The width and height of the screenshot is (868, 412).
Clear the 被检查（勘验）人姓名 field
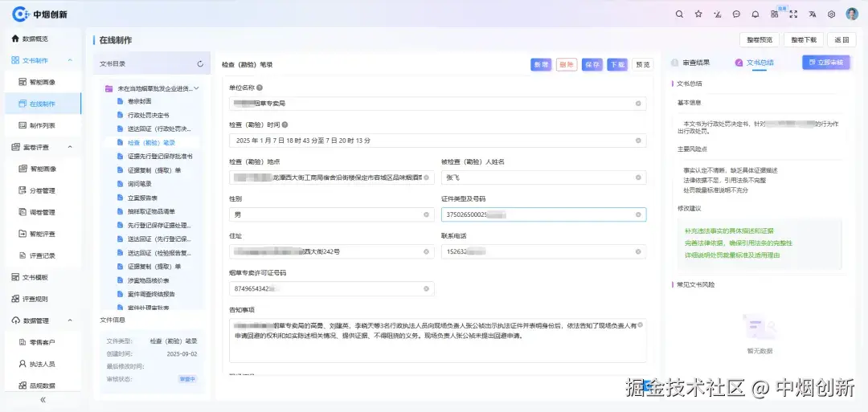637,177
